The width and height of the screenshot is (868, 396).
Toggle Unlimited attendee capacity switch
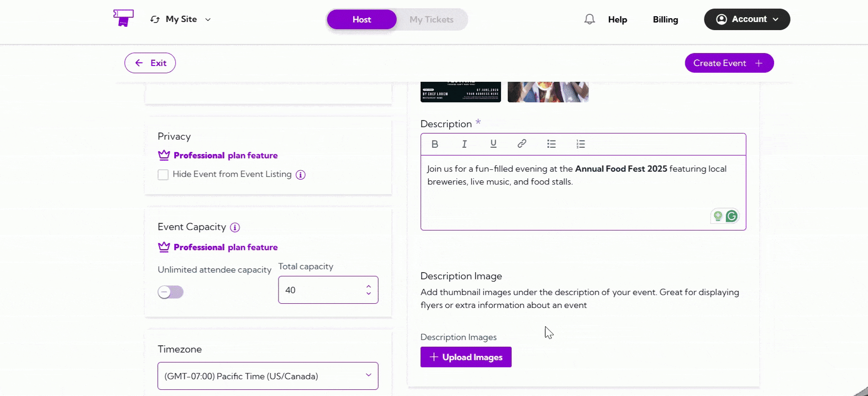(171, 292)
